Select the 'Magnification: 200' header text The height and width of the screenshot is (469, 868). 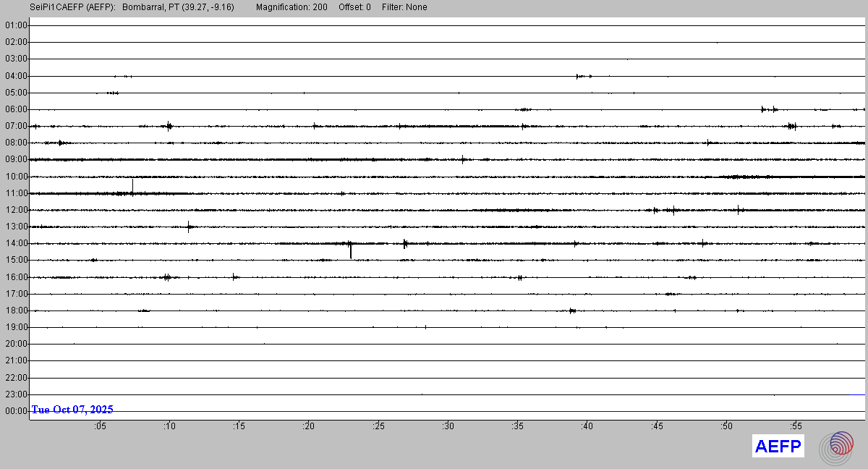[292, 7]
